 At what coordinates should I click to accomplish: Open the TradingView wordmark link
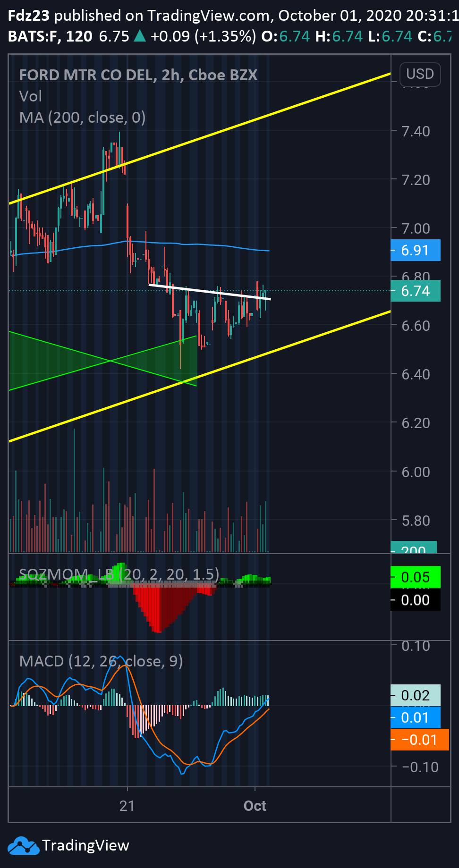(85, 845)
